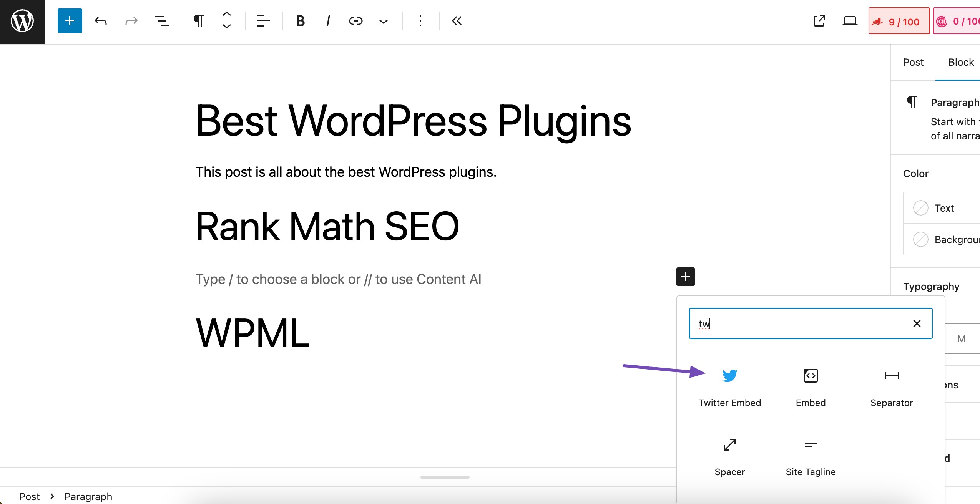Screen dimensions: 980x504
Task: Click the Best WordPress Plugins title
Action: [413, 121]
